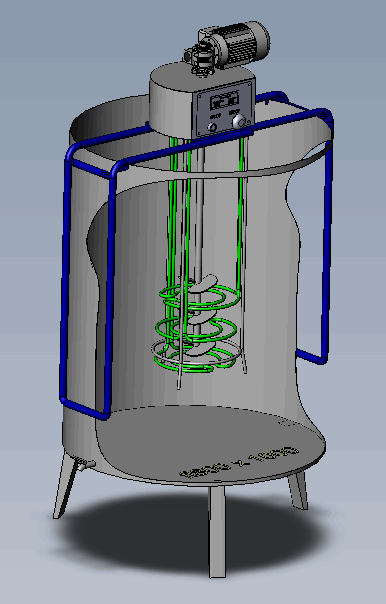Click the tank's circular bottom plate
Screen dimensions: 386x604
[211, 443]
